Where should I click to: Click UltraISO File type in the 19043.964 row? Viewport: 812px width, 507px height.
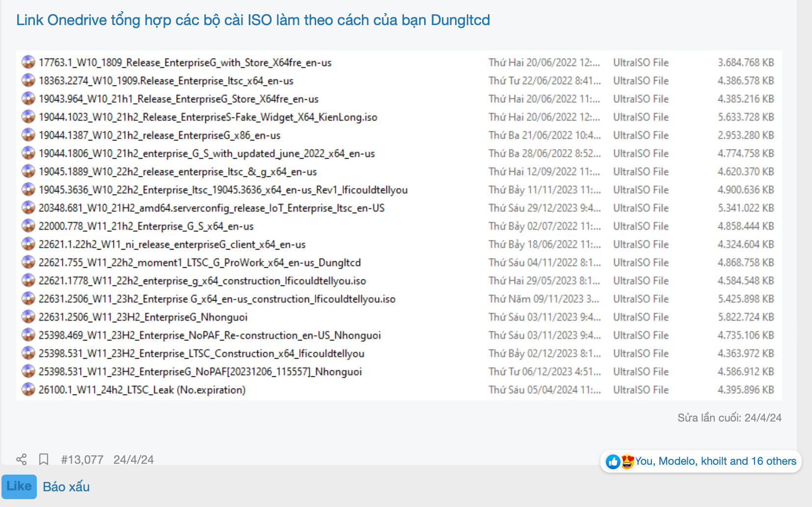pyautogui.click(x=641, y=99)
